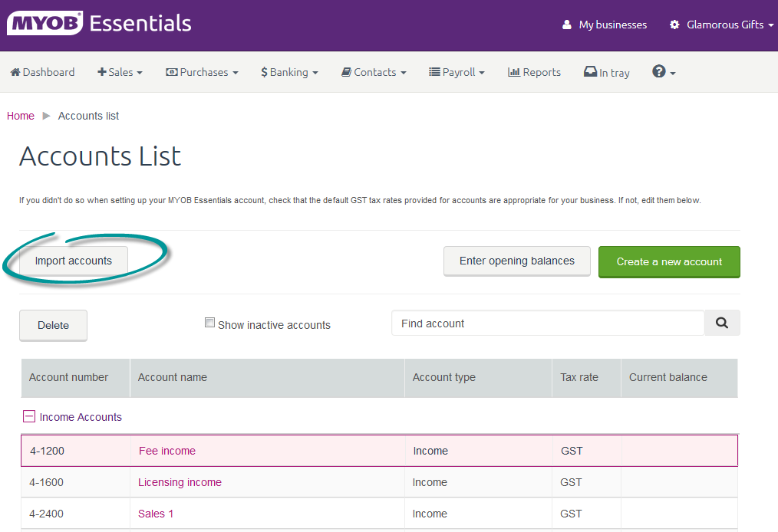The image size is (778, 532).
Task: Open the Contacts menu
Action: (x=374, y=72)
